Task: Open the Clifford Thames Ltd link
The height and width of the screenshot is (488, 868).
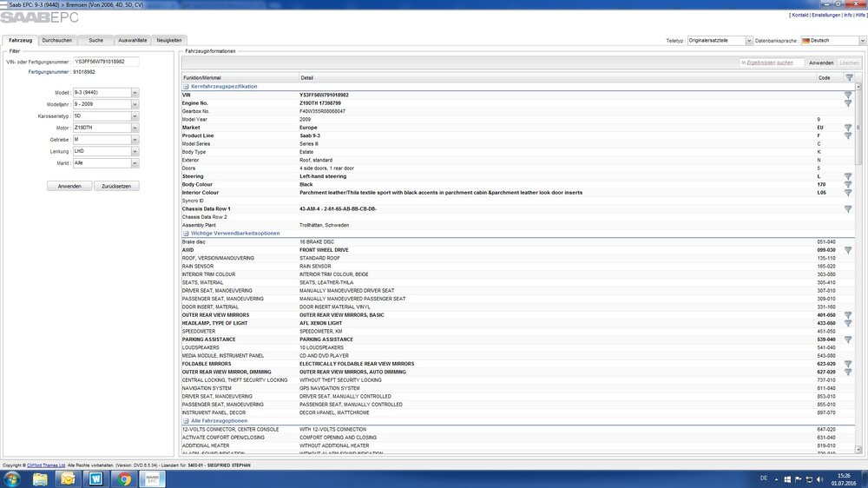Action: click(46, 465)
